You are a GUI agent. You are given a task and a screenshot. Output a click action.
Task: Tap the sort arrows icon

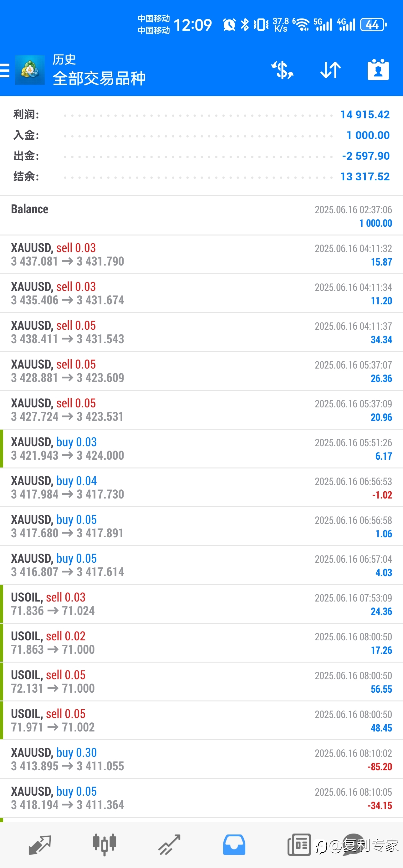click(x=330, y=70)
